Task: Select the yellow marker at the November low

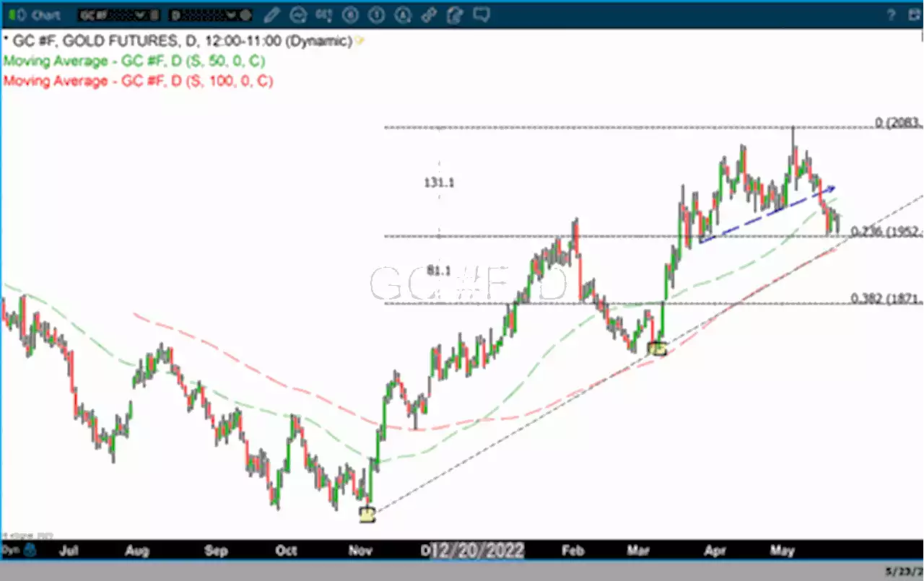Action: [x=367, y=515]
